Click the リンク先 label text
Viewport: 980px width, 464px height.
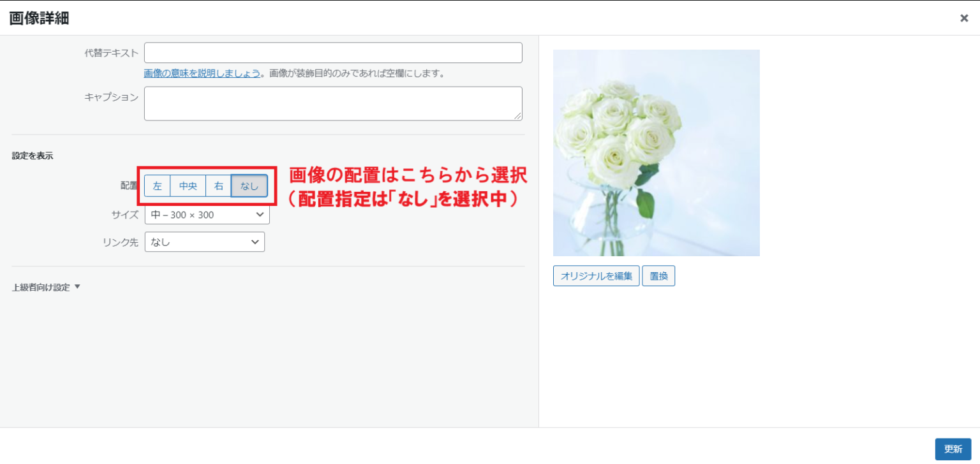(x=121, y=242)
